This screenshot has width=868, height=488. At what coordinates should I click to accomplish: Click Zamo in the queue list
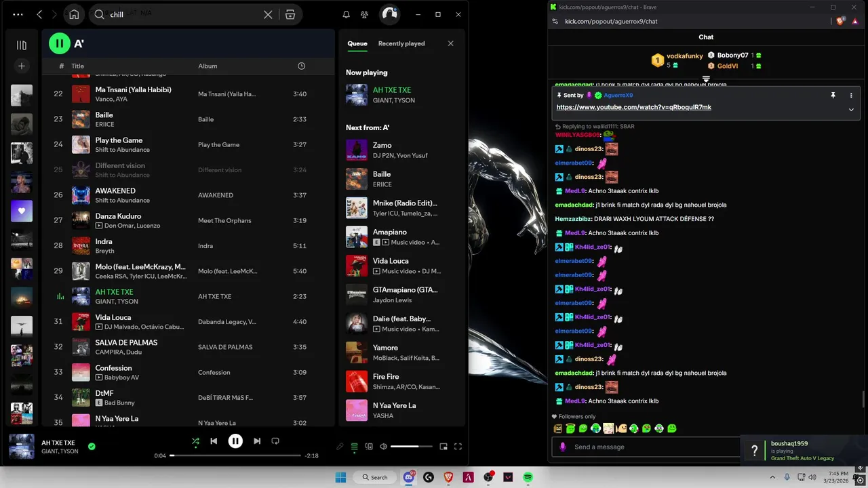click(401, 150)
